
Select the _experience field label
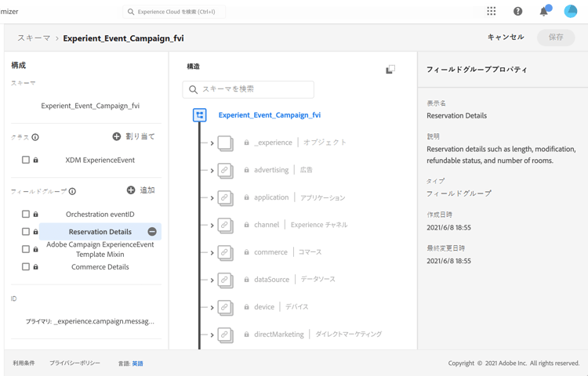click(273, 143)
